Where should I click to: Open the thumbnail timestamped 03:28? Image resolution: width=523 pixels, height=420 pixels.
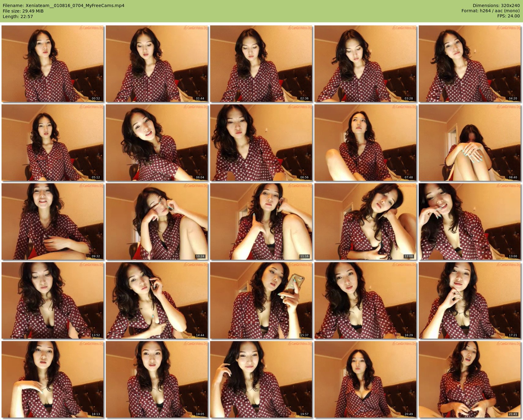coord(365,64)
